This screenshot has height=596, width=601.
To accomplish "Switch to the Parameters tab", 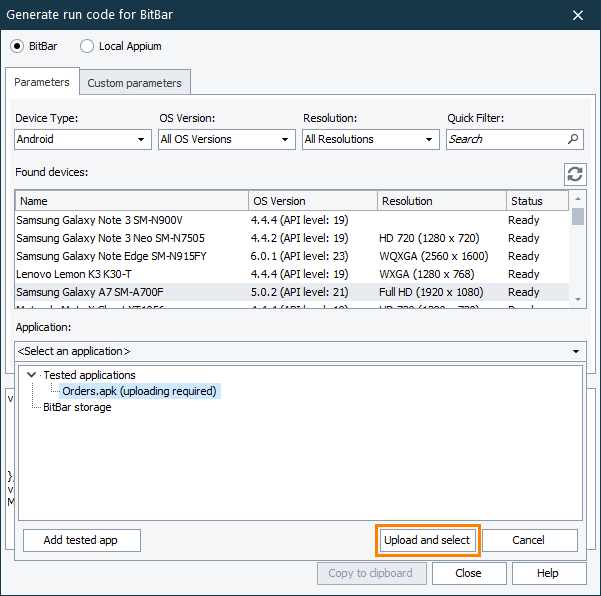I will pos(42,82).
